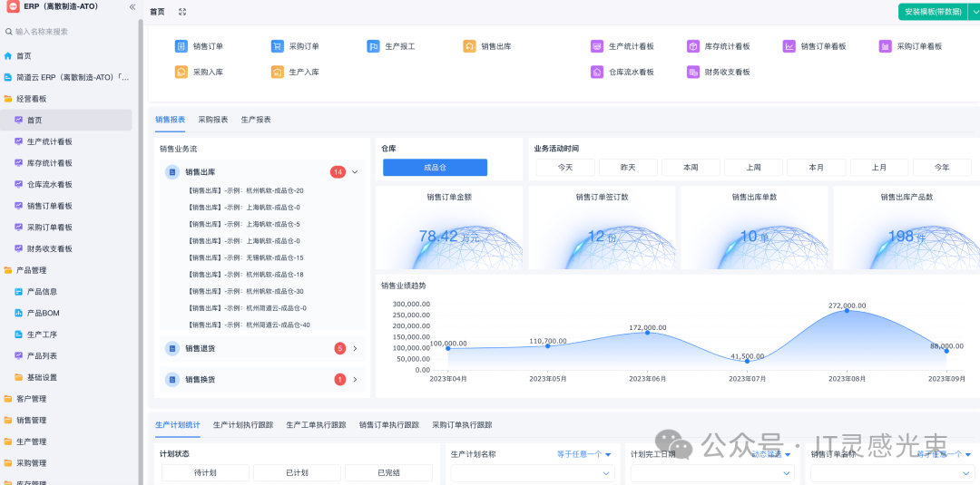The height and width of the screenshot is (485, 980).
Task: Open the 生产工单执行跟踪 tab
Action: tap(316, 424)
